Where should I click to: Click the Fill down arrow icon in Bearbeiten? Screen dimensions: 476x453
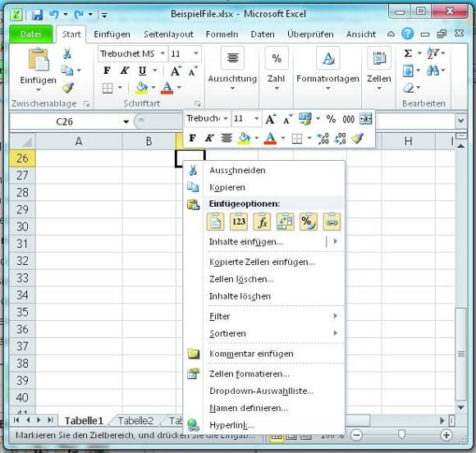409,71
